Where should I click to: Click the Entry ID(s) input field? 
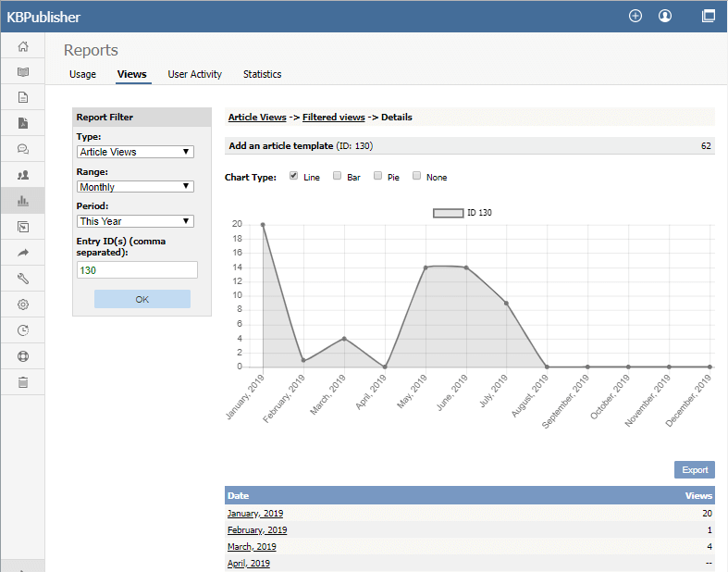click(137, 270)
